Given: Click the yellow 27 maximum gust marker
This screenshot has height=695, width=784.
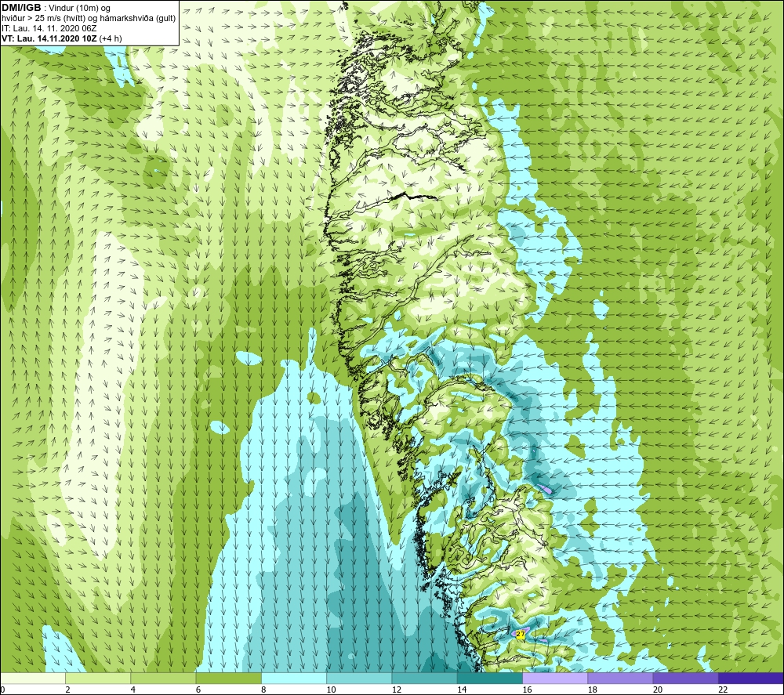Looking at the screenshot, I should (x=521, y=634).
